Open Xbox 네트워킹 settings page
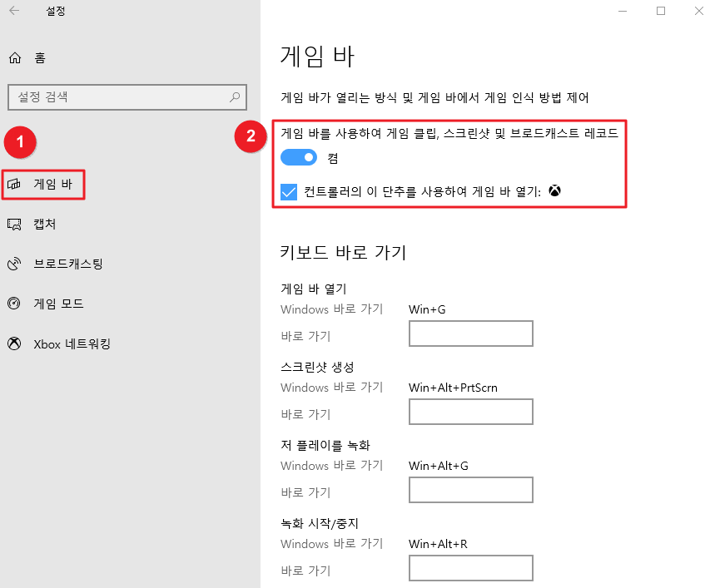Viewport: 710px width, 588px height. coord(58,343)
